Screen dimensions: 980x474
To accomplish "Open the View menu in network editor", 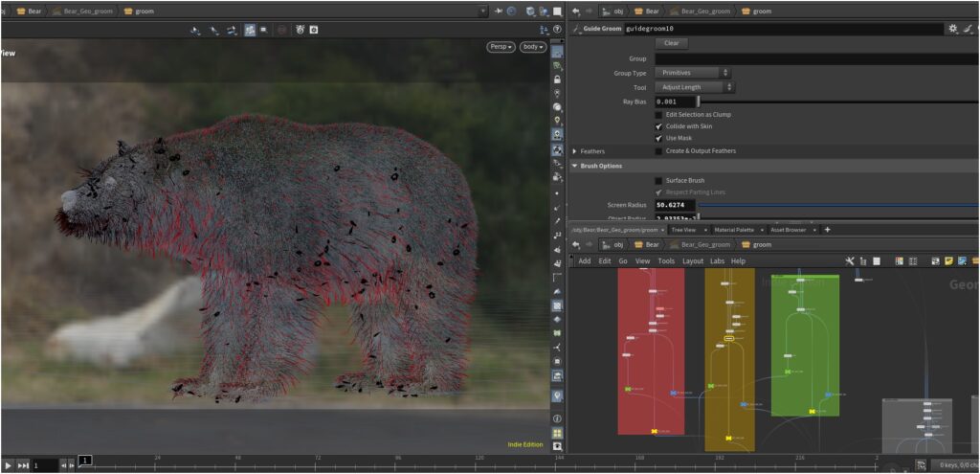I will tap(643, 260).
